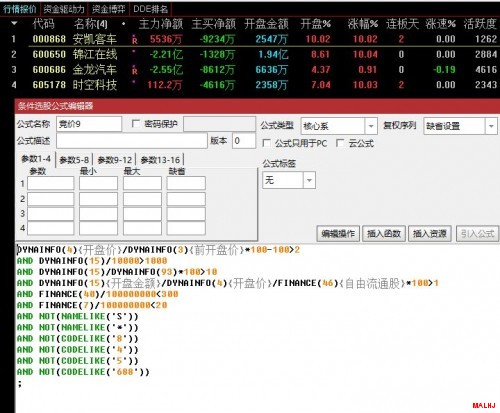The height and width of the screenshot is (413, 500).
Task: Open the 复权序列 dropdown
Action: [491, 126]
